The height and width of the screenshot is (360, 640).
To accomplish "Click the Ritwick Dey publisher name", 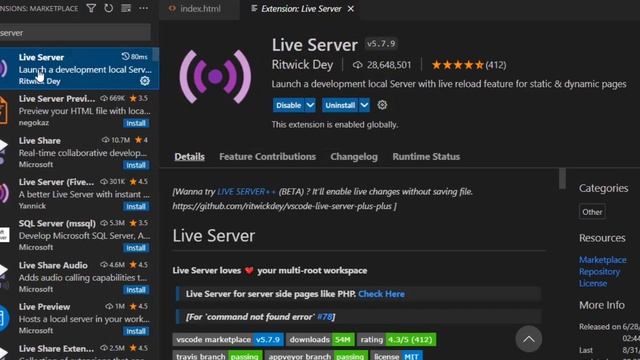I will tap(302, 65).
